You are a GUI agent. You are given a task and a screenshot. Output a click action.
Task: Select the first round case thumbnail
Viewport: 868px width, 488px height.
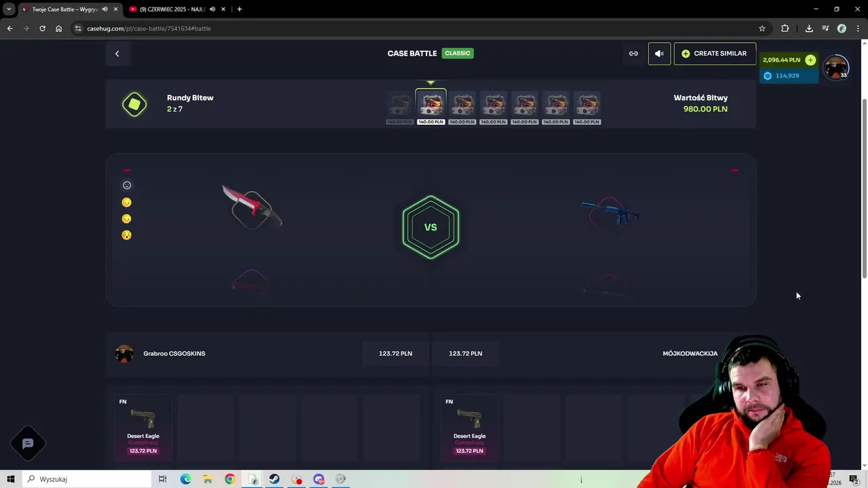[400, 107]
